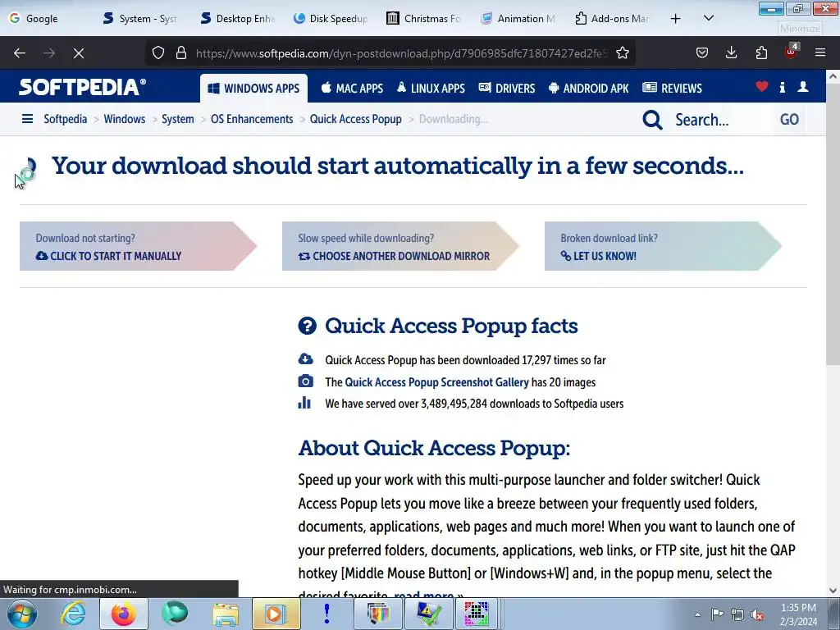Choose another download mirror
This screenshot has height=630, width=840.
400,246
